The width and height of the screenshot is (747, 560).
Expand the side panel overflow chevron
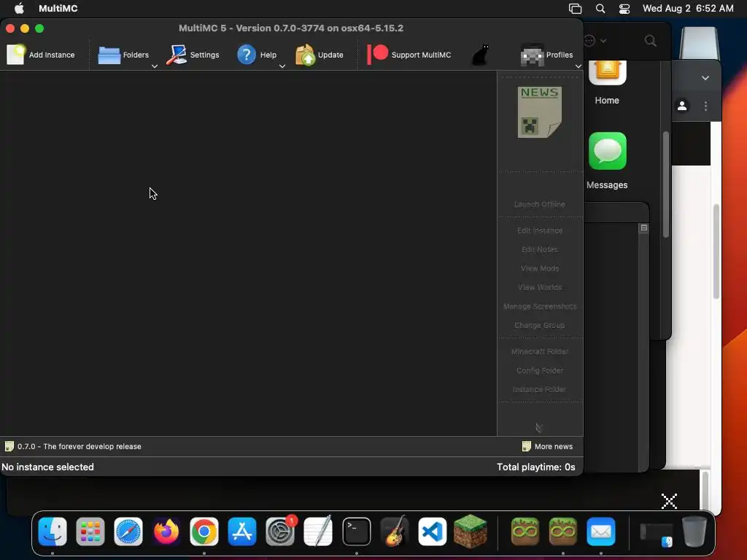coord(539,428)
